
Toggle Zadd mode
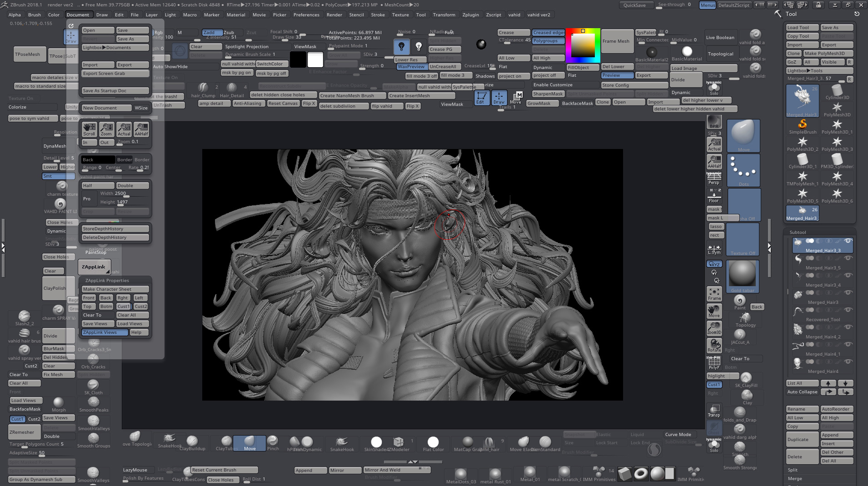[212, 32]
